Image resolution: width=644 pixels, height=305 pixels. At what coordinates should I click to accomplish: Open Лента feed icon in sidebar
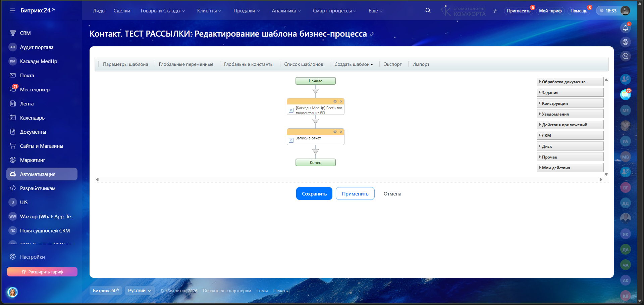tap(13, 103)
